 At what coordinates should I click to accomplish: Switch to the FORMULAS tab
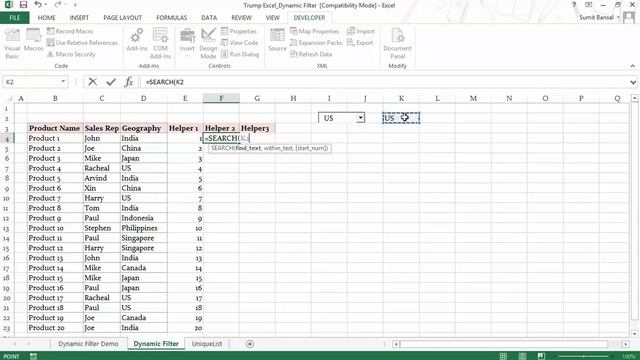point(171,18)
